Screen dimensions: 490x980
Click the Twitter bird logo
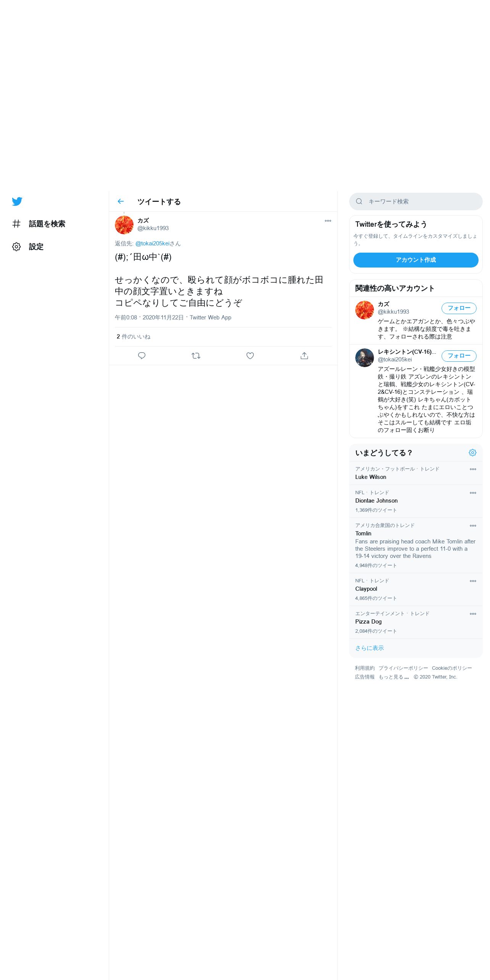[17, 201]
